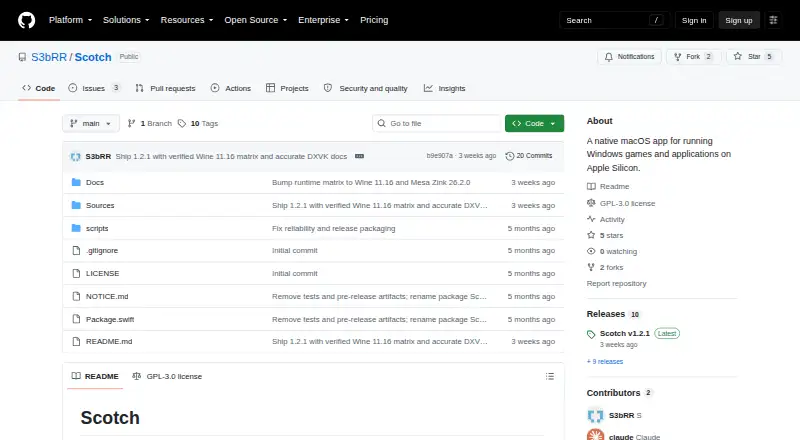
Task: Open the LICENSE file
Action: [103, 274]
